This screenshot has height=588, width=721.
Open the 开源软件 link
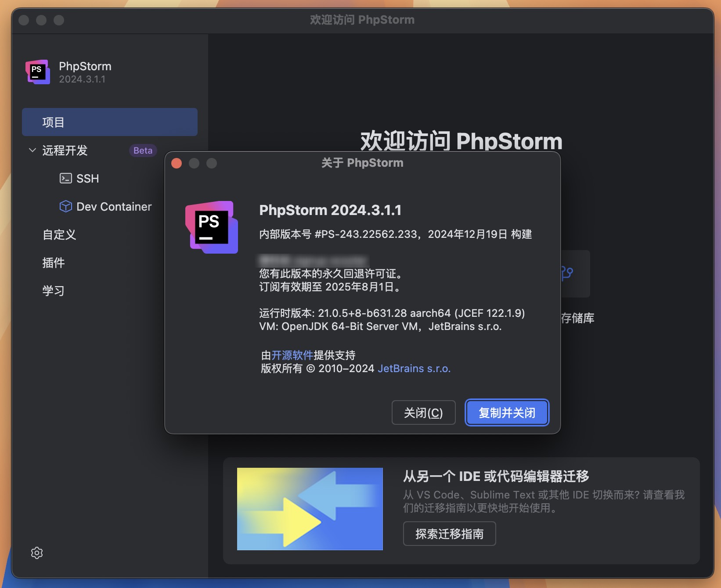[292, 355]
